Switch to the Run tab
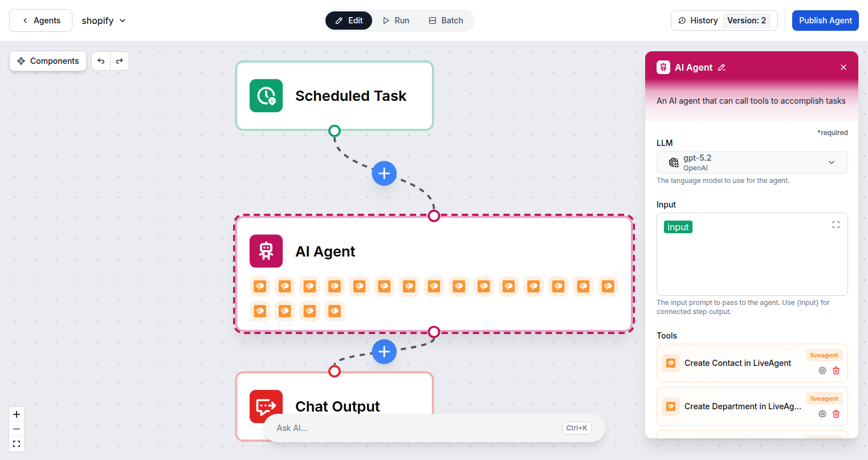 coord(396,20)
